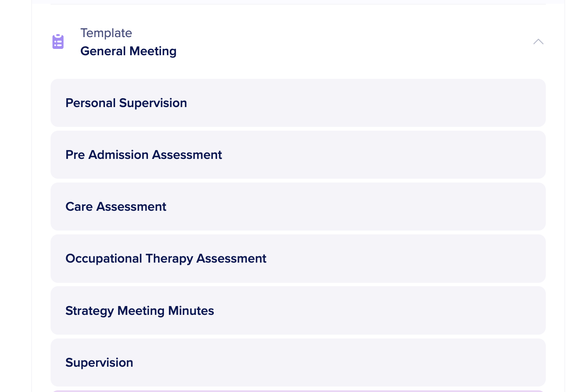Click the Pre Admission Assessment text label

143,155
